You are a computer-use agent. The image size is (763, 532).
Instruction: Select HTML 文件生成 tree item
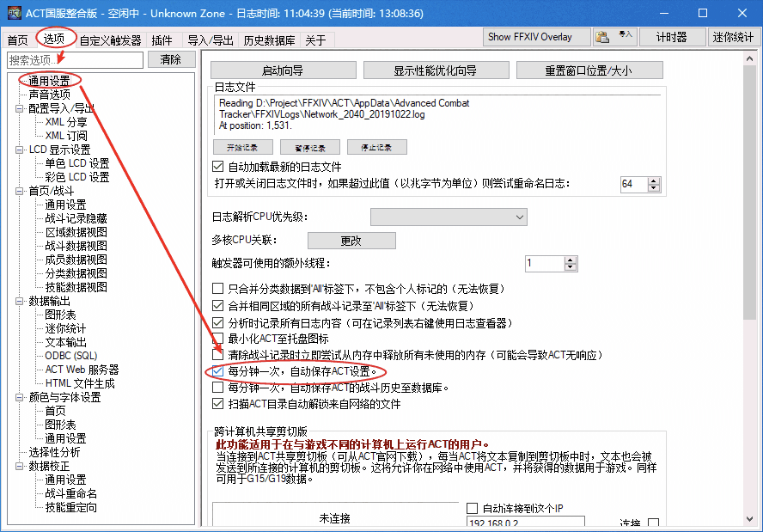click(x=80, y=383)
